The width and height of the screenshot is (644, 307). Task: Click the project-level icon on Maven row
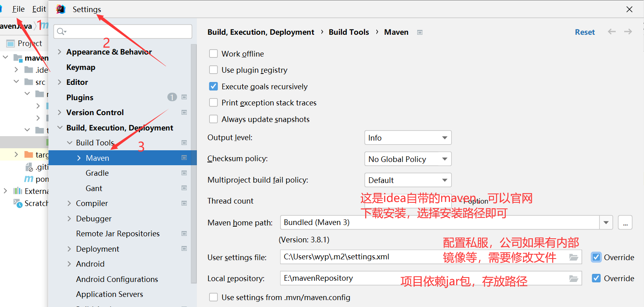coord(184,158)
